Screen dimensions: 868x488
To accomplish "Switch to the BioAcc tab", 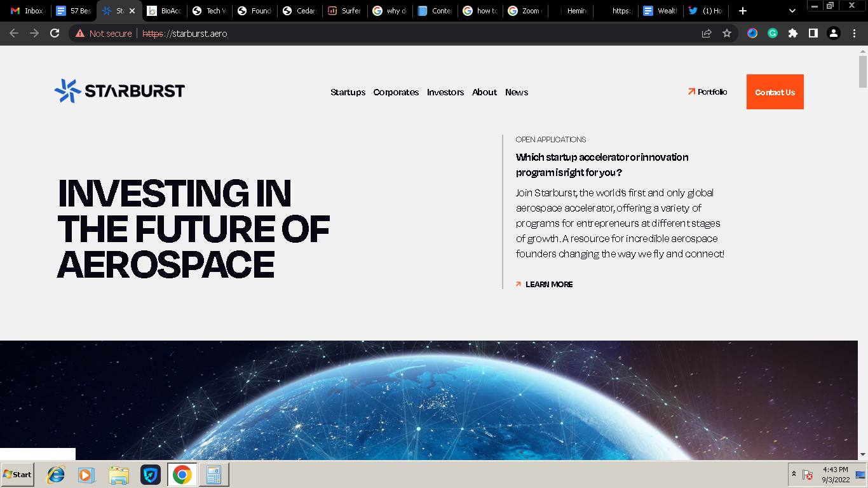I will point(164,11).
